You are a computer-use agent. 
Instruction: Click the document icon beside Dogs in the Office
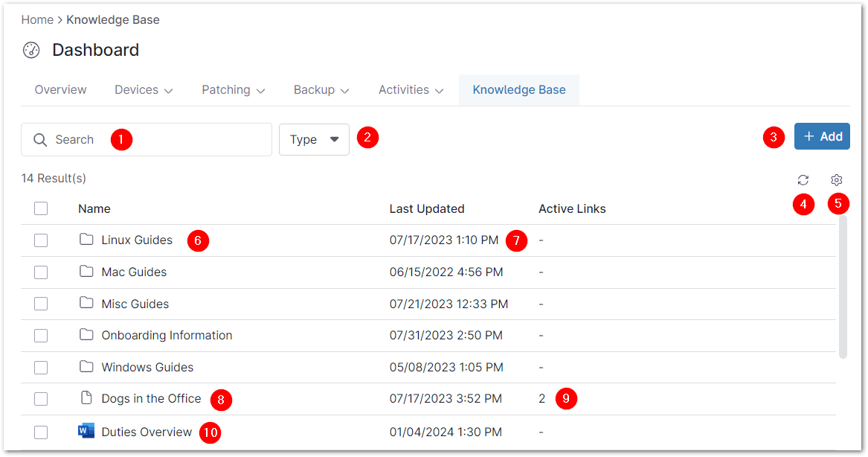pyautogui.click(x=86, y=398)
